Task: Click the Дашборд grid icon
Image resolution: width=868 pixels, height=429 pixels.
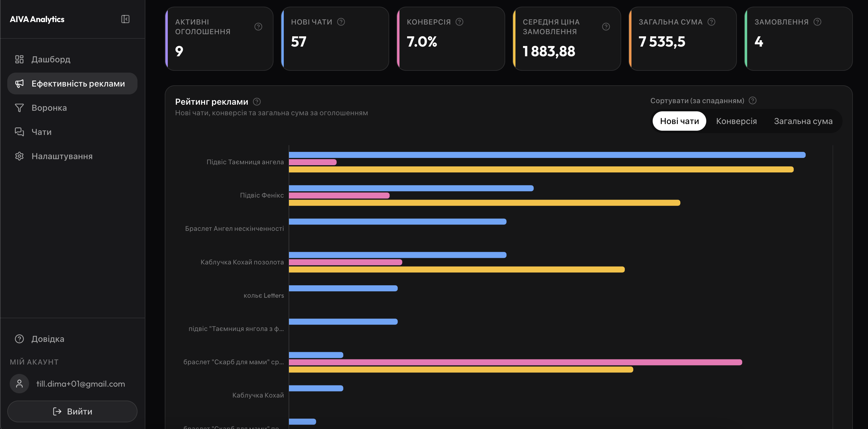Action: (x=19, y=59)
